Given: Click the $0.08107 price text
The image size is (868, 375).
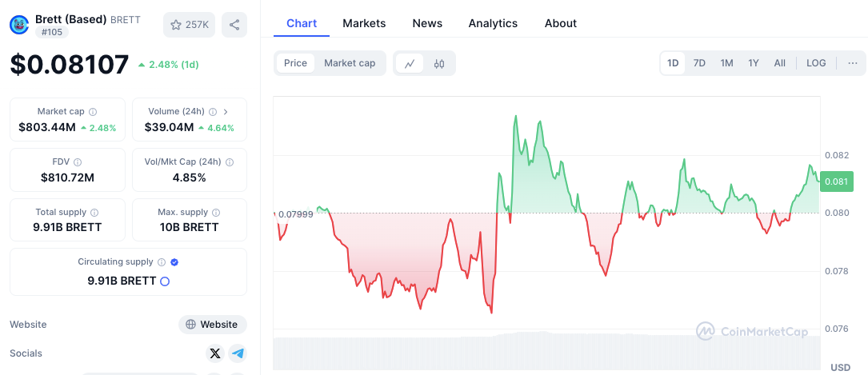Looking at the screenshot, I should (69, 65).
